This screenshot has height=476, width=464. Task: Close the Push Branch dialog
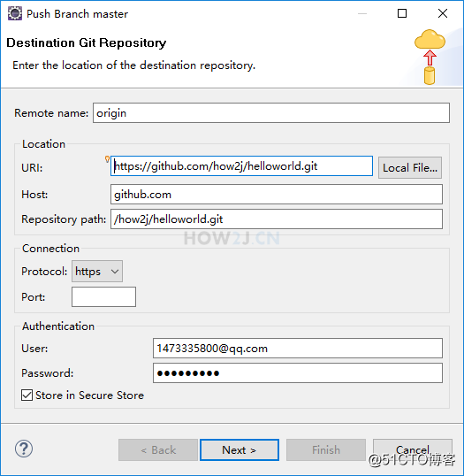coord(443,13)
